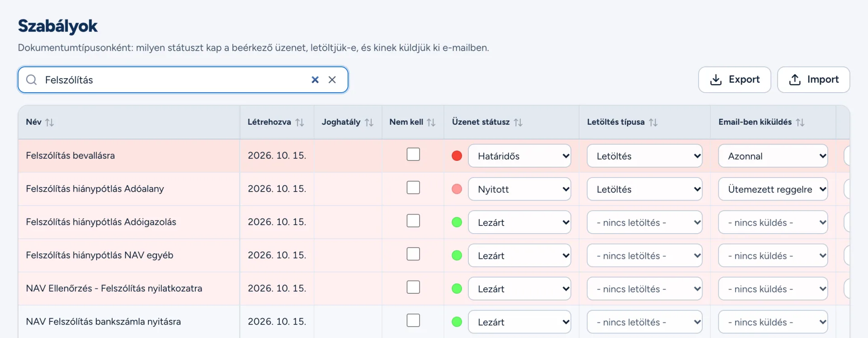Change the Lezárt status for hiánypótlás Adóigazolás

pos(519,222)
